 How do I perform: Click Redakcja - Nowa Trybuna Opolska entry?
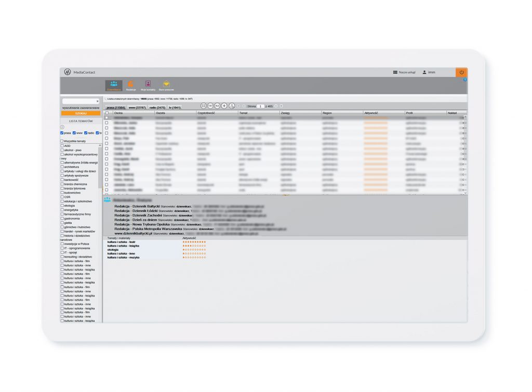click(x=142, y=224)
